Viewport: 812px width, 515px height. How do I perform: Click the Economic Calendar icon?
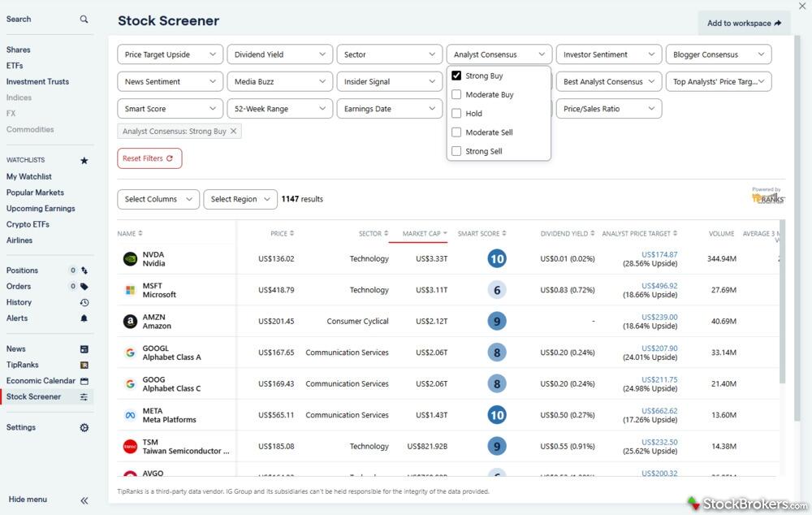coord(84,381)
